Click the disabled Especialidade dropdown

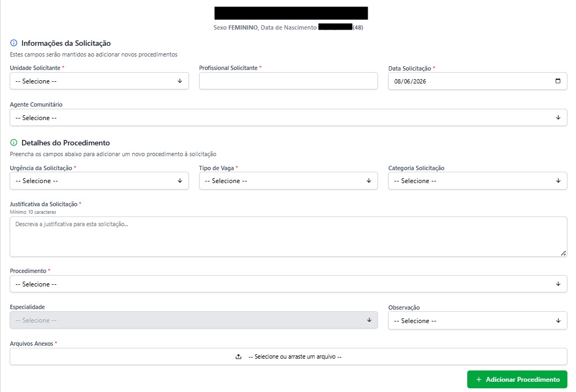[194, 320]
